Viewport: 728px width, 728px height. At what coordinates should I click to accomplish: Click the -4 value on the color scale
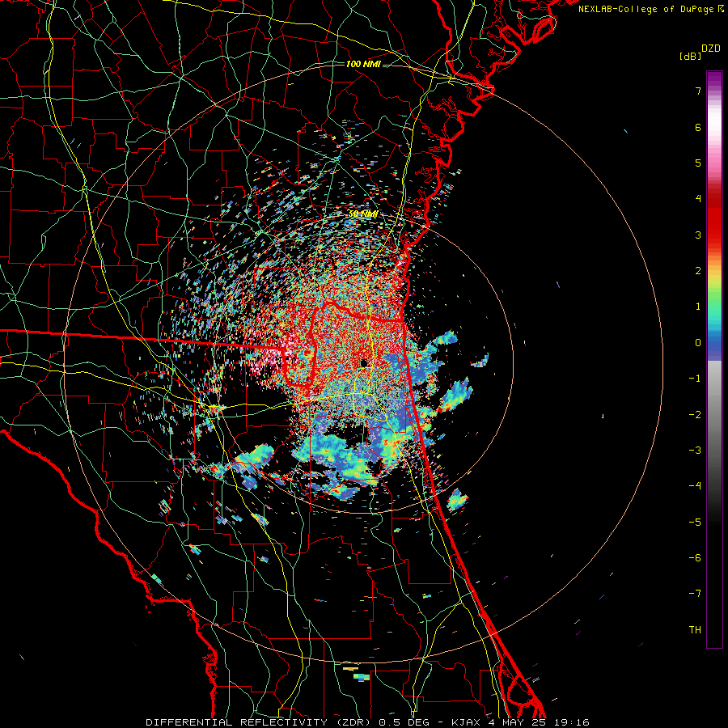pyautogui.click(x=695, y=486)
